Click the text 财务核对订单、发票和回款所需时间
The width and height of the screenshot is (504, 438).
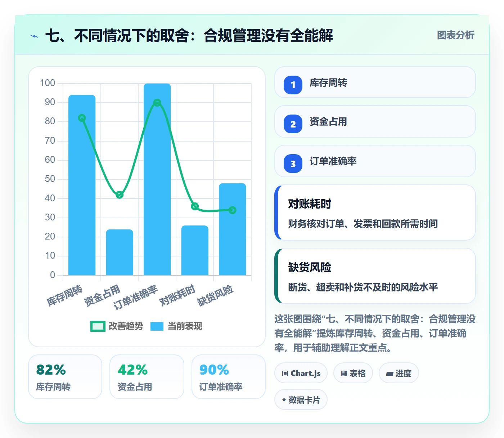tap(363, 224)
